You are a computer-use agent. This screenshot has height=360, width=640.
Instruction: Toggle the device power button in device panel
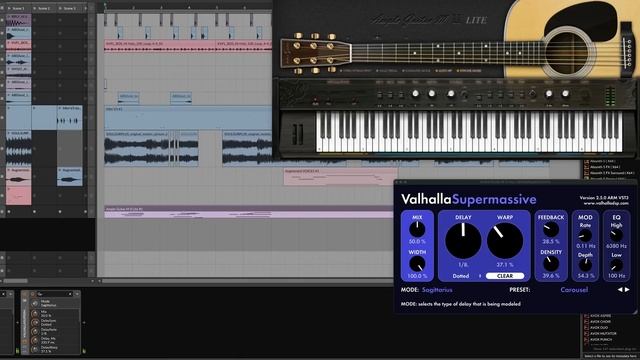[24, 294]
